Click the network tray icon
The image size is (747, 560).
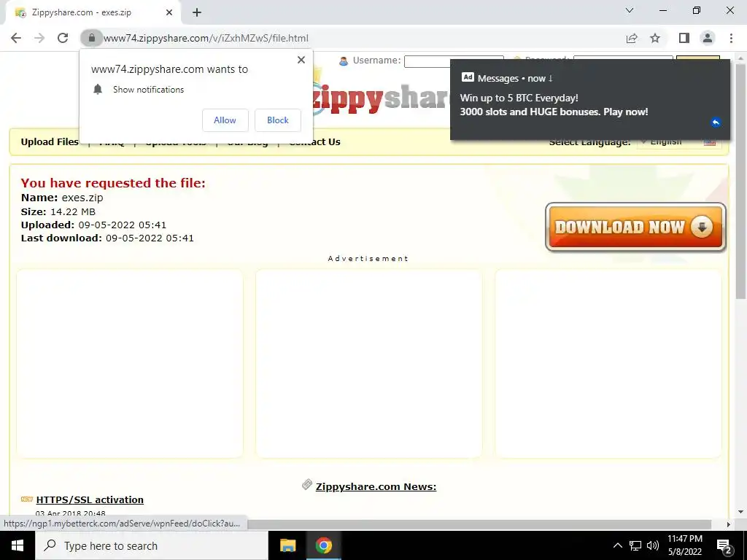coord(635,545)
